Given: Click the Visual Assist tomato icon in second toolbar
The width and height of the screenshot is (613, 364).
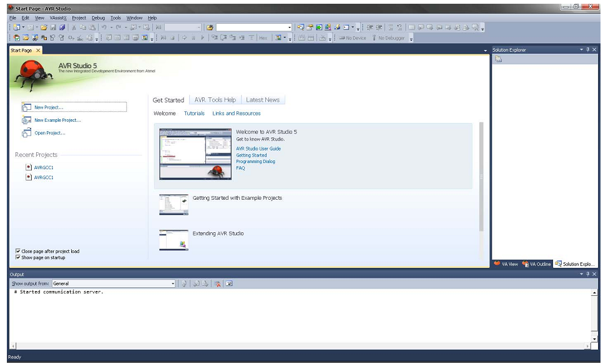Looking at the screenshot, I should click(x=17, y=38).
